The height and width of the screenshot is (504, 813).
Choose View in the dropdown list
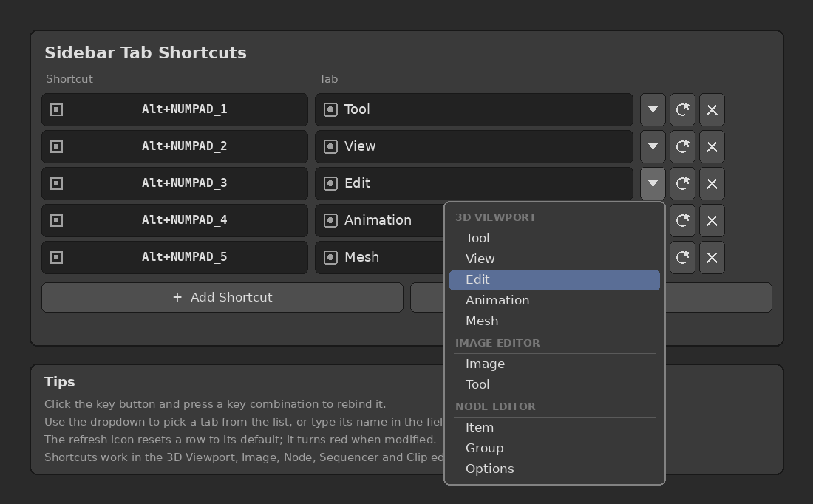(x=554, y=259)
